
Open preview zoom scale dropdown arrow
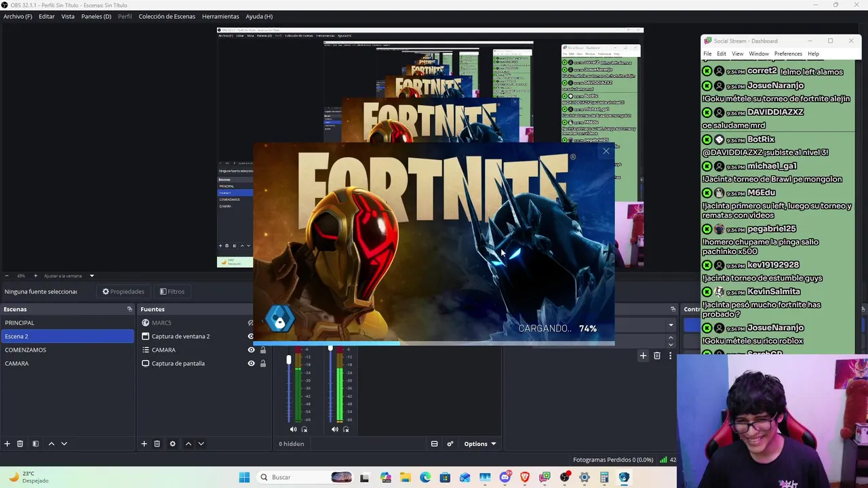92,276
